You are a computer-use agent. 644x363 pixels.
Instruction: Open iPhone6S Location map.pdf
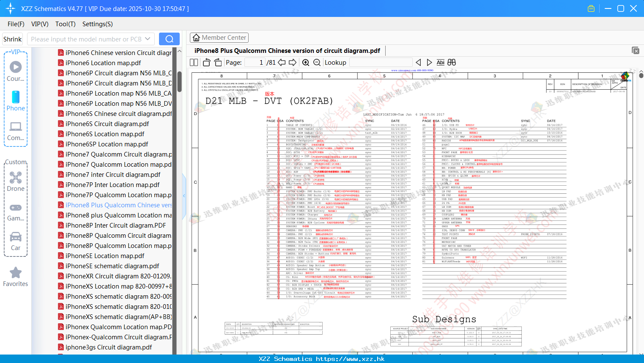105,134
